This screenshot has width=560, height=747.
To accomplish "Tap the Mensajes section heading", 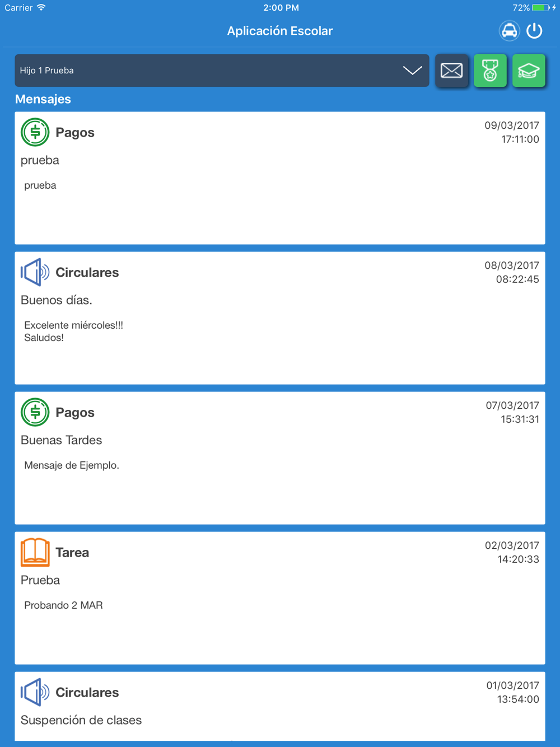I will [43, 99].
